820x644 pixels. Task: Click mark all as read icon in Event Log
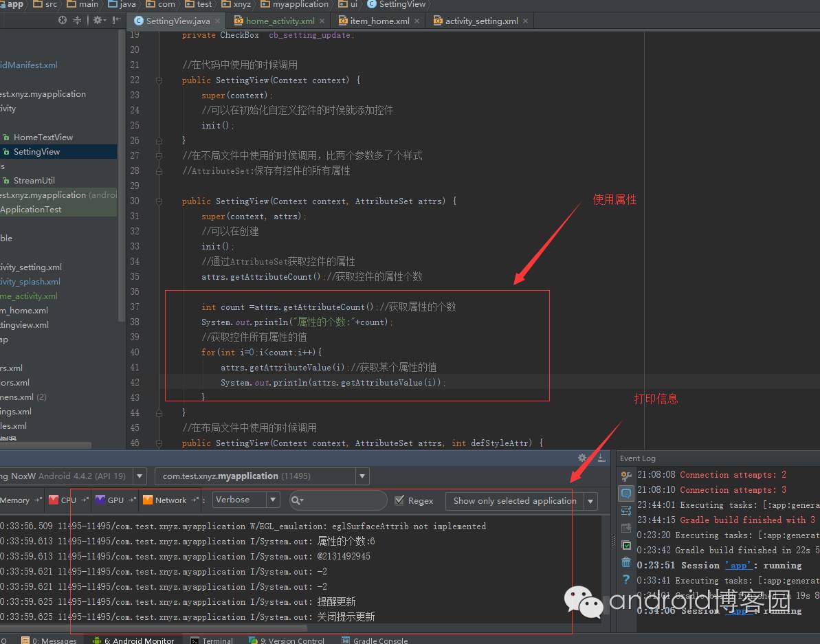tap(626, 545)
